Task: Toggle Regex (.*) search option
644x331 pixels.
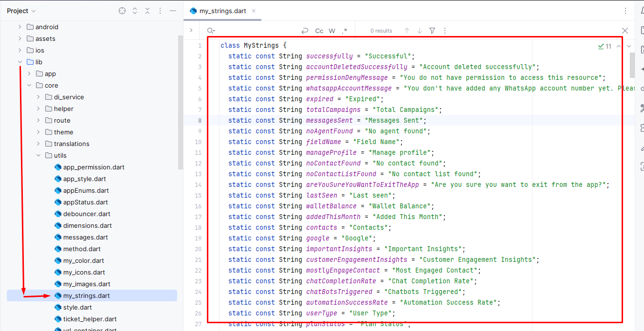Action: 345,31
